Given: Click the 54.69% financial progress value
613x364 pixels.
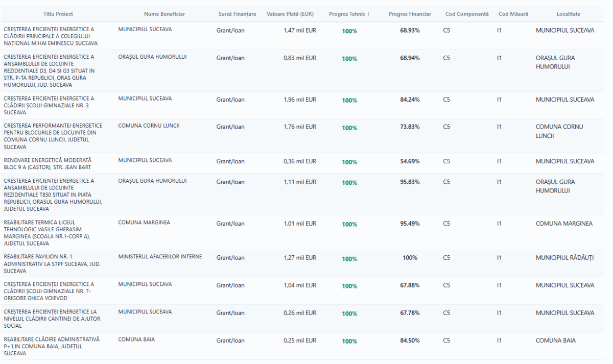Looking at the screenshot, I should [410, 161].
